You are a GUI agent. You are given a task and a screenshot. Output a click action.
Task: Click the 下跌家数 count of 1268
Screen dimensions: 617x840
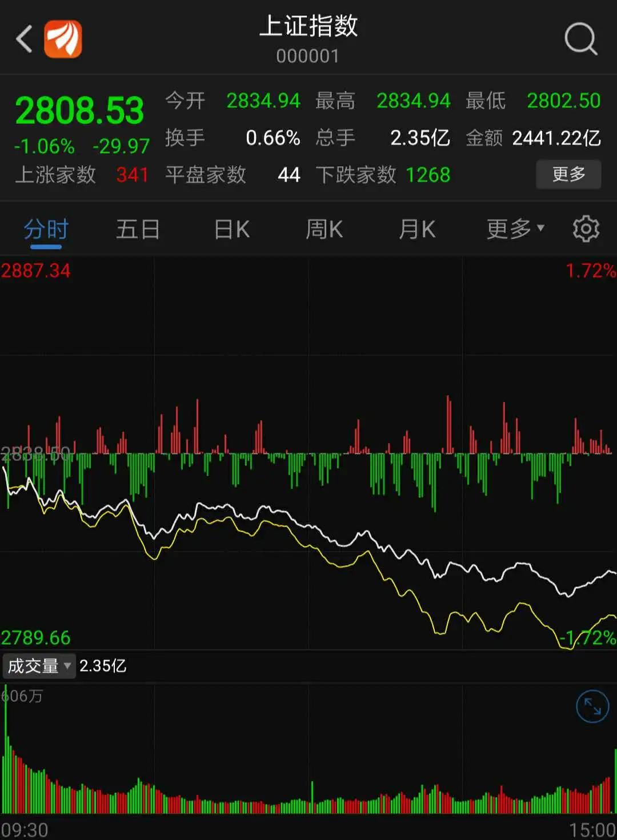(x=428, y=175)
